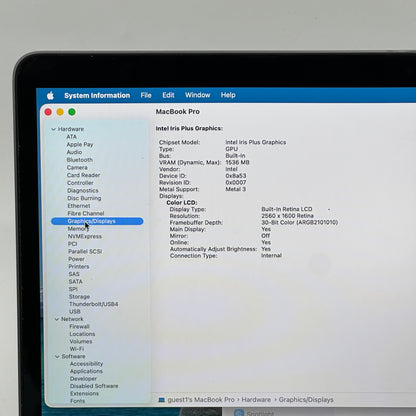The height and width of the screenshot is (416, 416).
Task: Select Applications under Software
Action: coord(86,371)
